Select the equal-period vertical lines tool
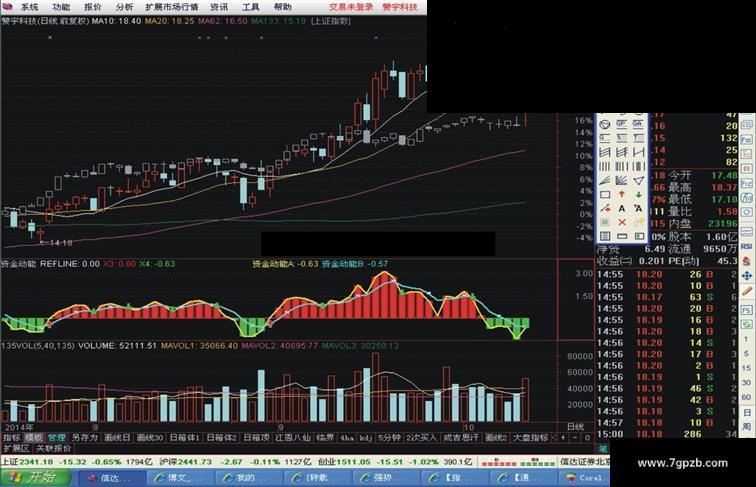Image resolution: width=756 pixels, height=487 pixels. tap(605, 167)
